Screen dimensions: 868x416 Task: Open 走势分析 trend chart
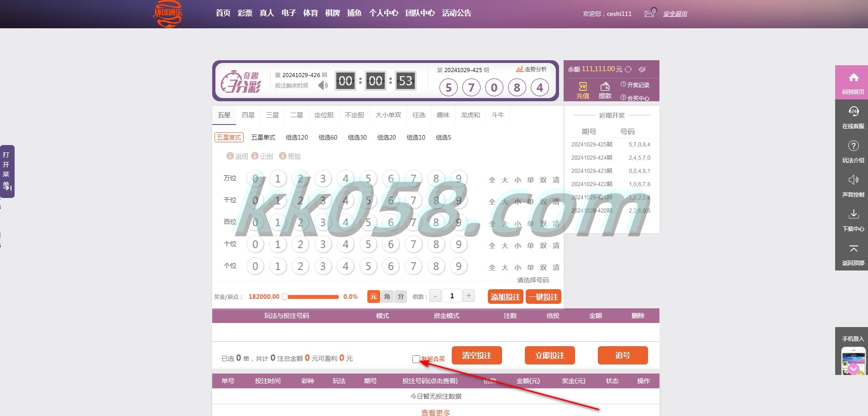[x=531, y=69]
